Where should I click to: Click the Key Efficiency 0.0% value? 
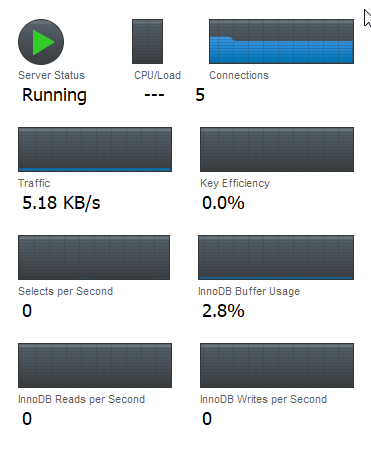point(223,203)
